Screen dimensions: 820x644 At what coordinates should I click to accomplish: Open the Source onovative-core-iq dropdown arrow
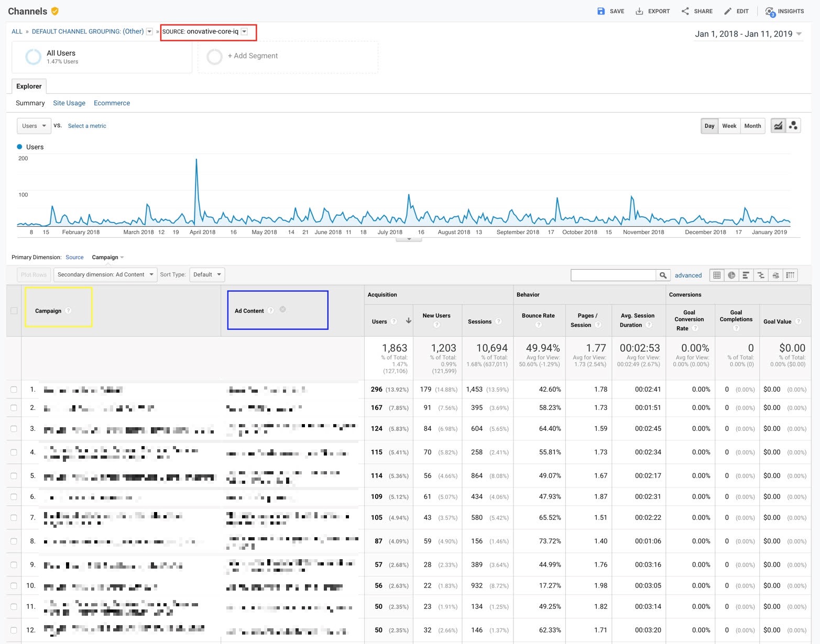tap(244, 31)
